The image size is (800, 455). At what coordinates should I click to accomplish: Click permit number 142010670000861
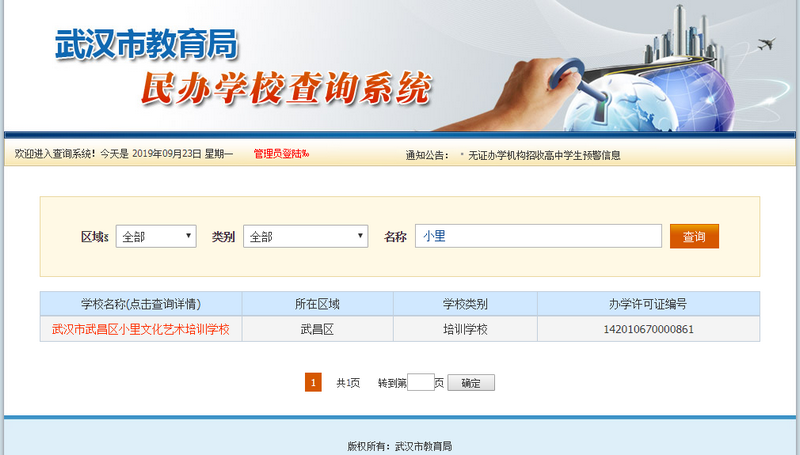[x=648, y=330]
